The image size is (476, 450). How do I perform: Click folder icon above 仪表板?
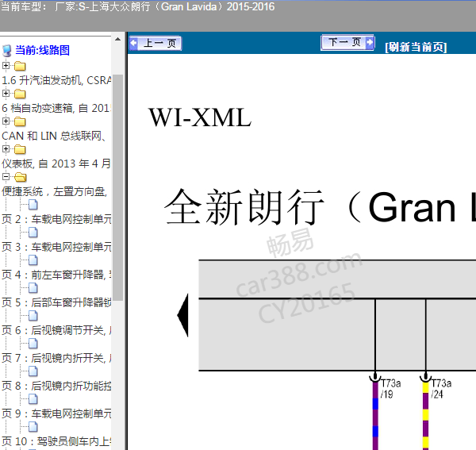(20, 149)
